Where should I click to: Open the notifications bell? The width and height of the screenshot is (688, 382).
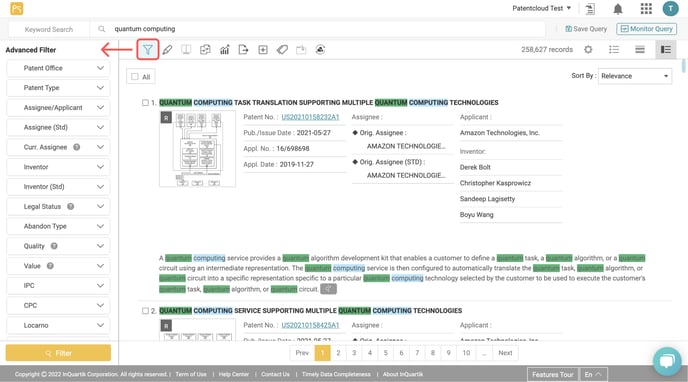[618, 9]
